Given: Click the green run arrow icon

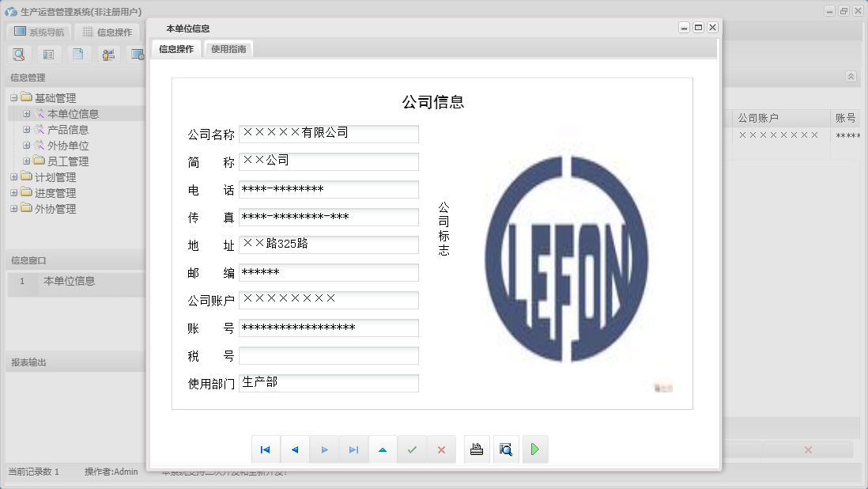Looking at the screenshot, I should (534, 449).
